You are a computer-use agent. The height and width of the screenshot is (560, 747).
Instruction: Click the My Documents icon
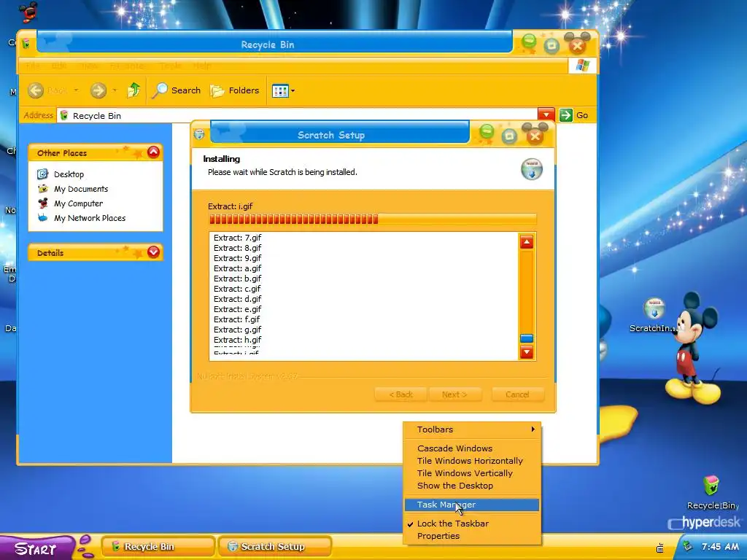43,189
